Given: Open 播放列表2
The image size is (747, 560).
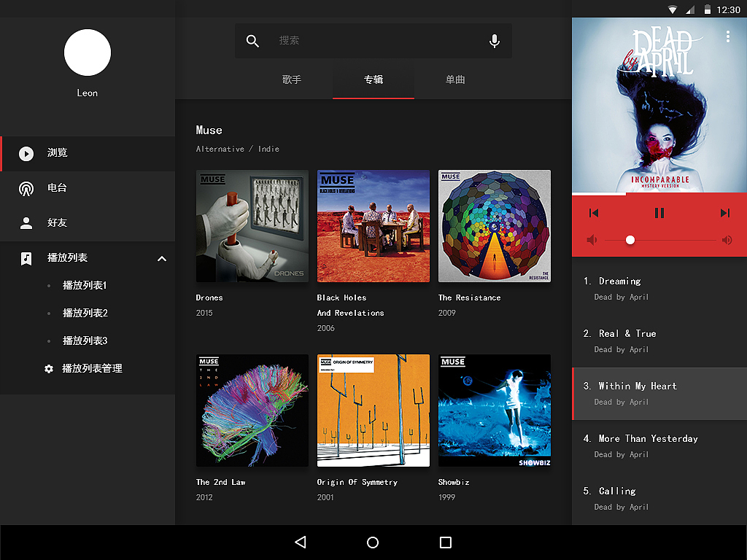Looking at the screenshot, I should coord(85,313).
